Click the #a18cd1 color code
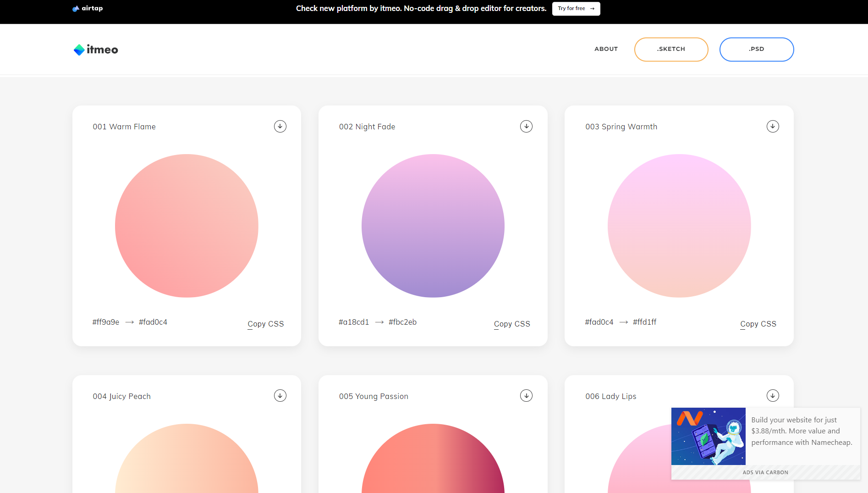The height and width of the screenshot is (493, 868). 354,322
